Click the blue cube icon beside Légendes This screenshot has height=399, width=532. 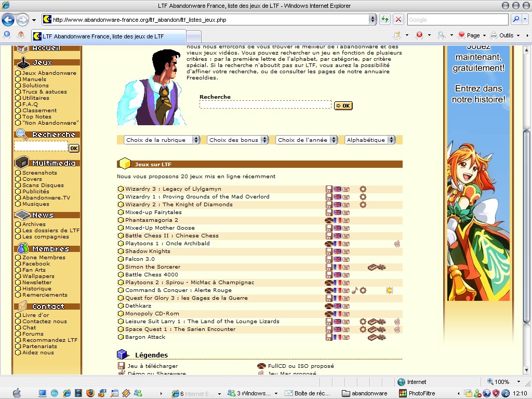122,354
